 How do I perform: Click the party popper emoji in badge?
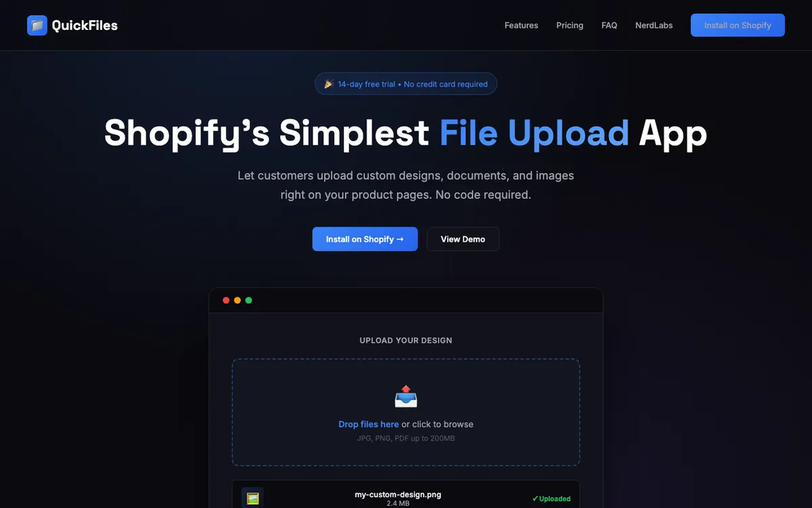pos(329,84)
